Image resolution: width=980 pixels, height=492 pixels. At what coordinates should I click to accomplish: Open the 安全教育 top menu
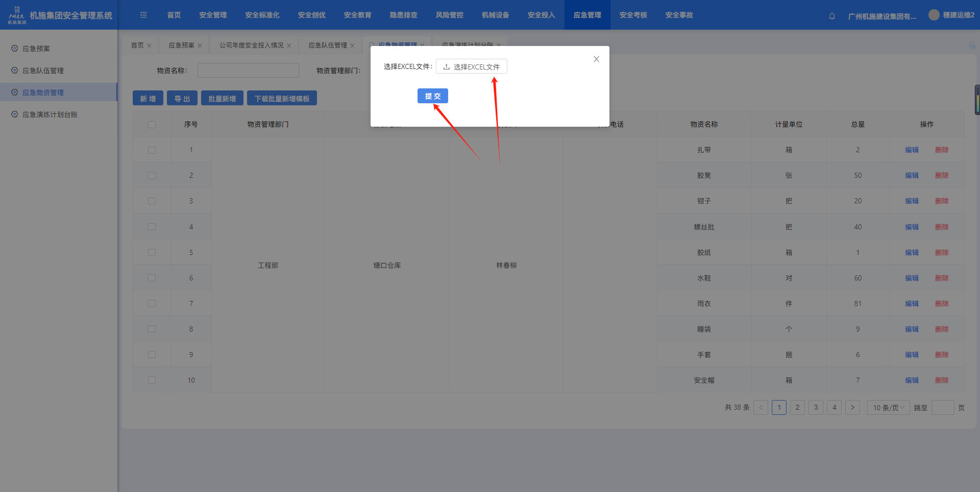pos(357,15)
